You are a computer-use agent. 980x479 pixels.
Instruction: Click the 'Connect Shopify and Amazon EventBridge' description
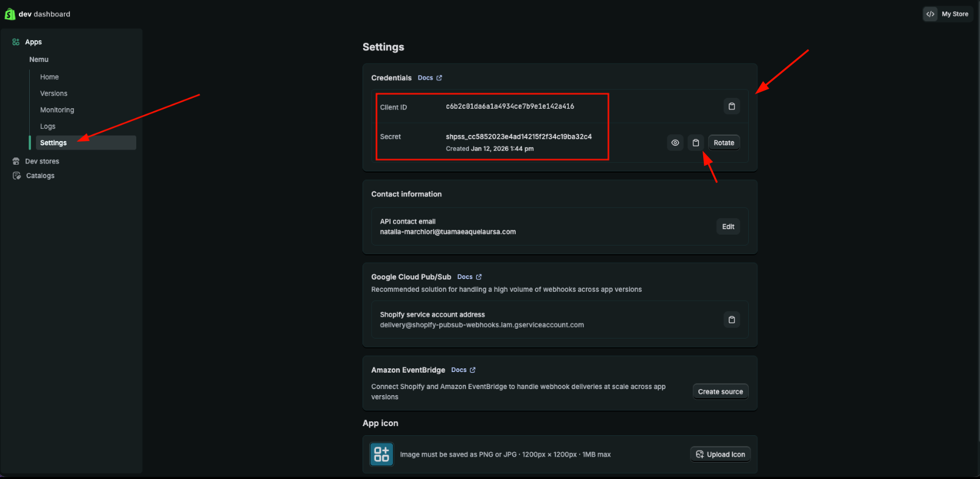[x=518, y=391]
